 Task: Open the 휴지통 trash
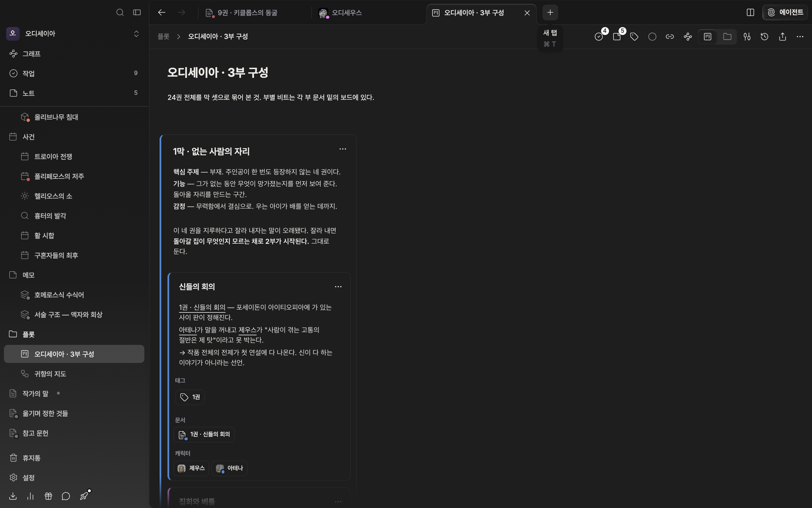[x=74, y=458]
